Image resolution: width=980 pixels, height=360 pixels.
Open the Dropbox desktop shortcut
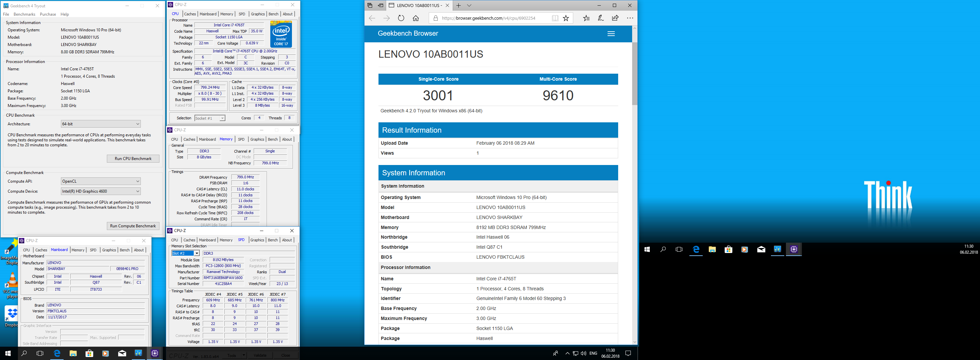point(11,316)
